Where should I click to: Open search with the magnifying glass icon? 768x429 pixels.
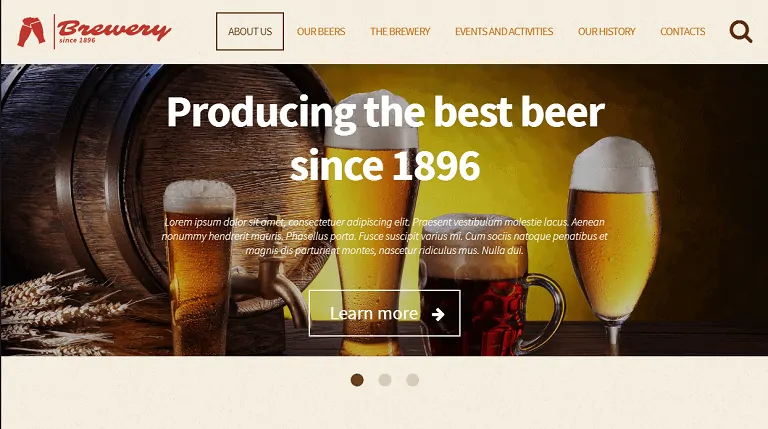[741, 31]
